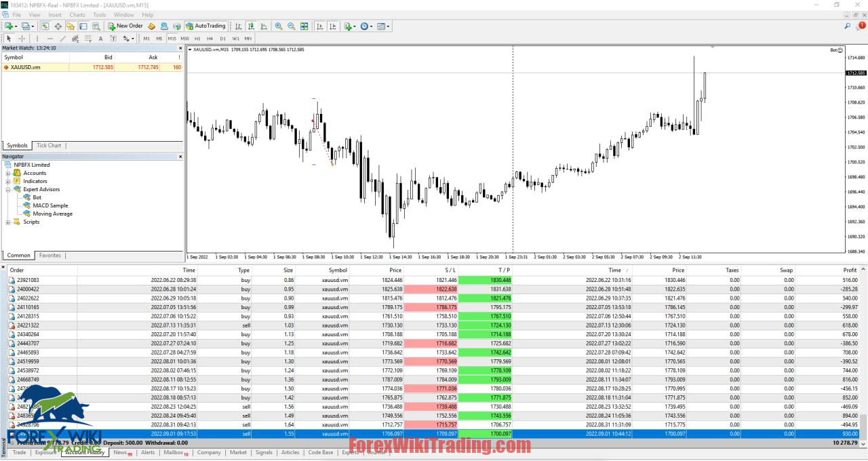Collapse the Expert Advisors tree node
Screen dimensions: 868x461
8,189
